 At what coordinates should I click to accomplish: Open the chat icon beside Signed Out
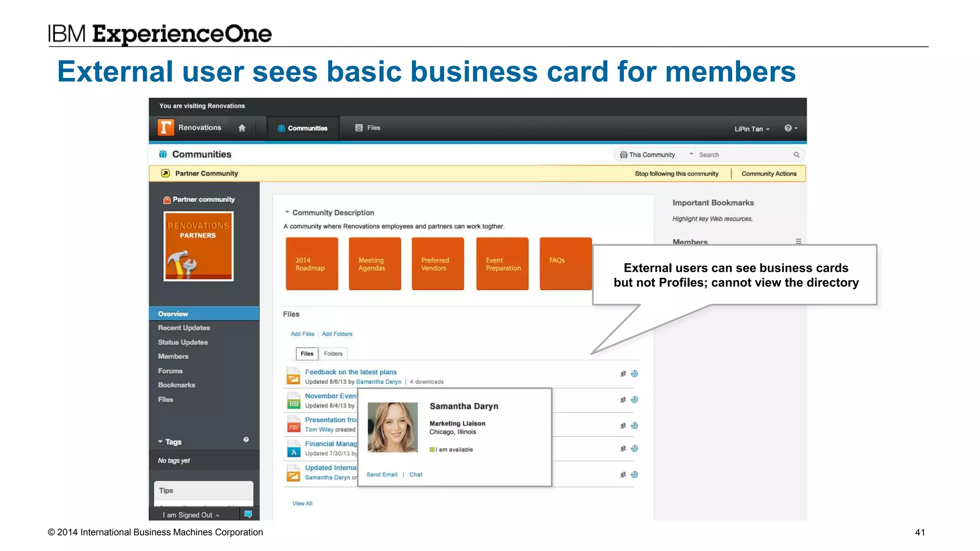[248, 514]
